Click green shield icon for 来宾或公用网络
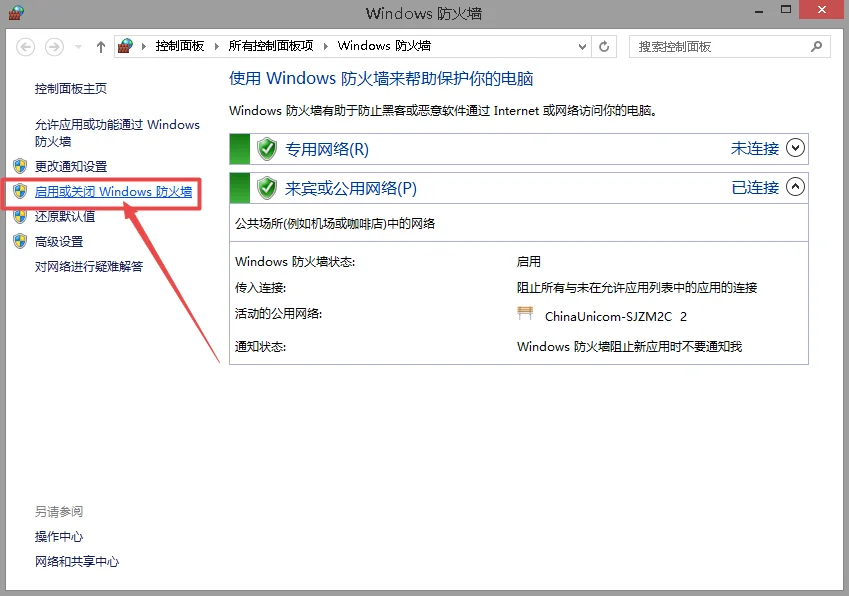The width and height of the screenshot is (849, 596). click(266, 188)
